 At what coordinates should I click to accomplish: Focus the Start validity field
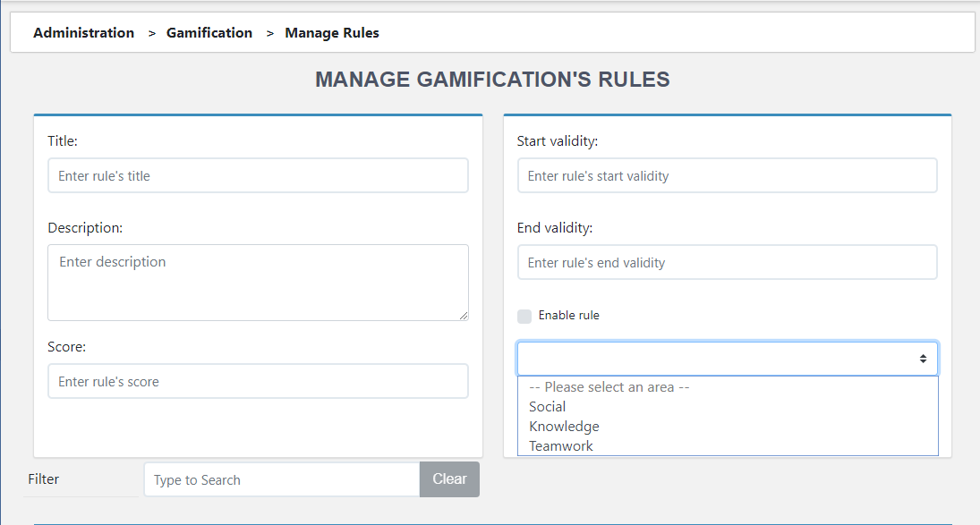click(x=728, y=175)
